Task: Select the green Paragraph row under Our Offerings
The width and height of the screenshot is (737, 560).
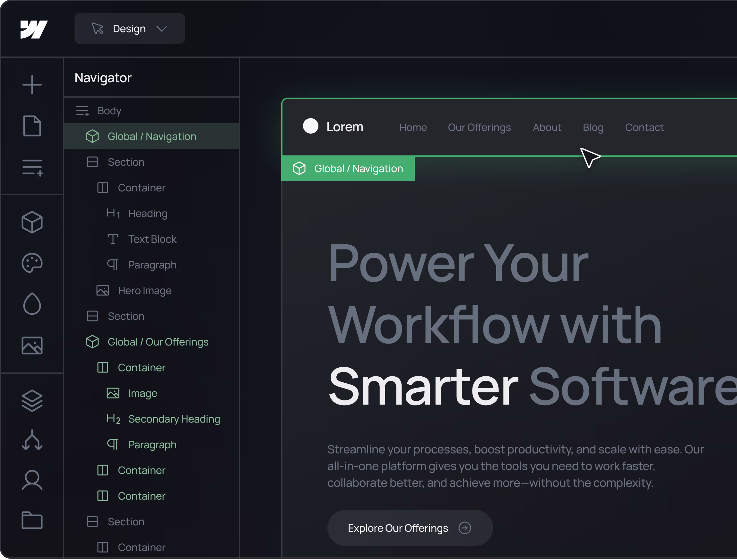Action: pos(152,445)
